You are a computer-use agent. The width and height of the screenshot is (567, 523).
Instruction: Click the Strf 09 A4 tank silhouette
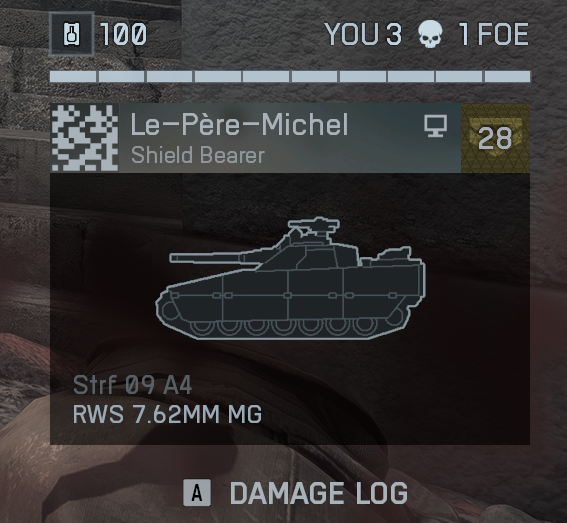coord(290,278)
